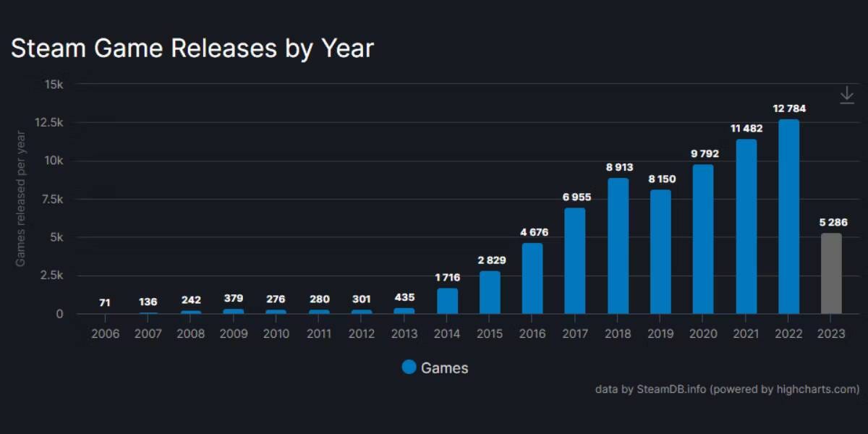Click the 'Steam Game Releases by Year' title
The height and width of the screenshot is (434, 868).
192,48
